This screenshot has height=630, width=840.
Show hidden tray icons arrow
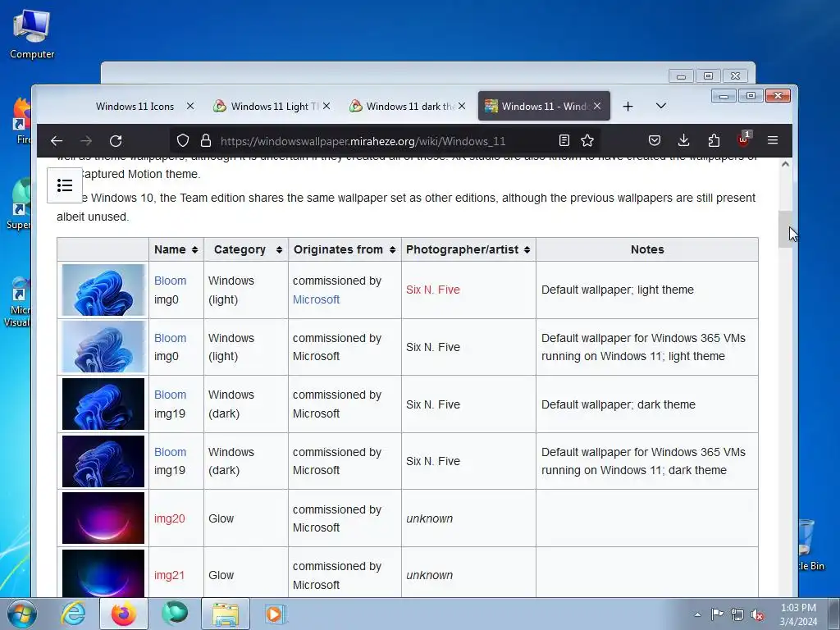pyautogui.click(x=697, y=614)
